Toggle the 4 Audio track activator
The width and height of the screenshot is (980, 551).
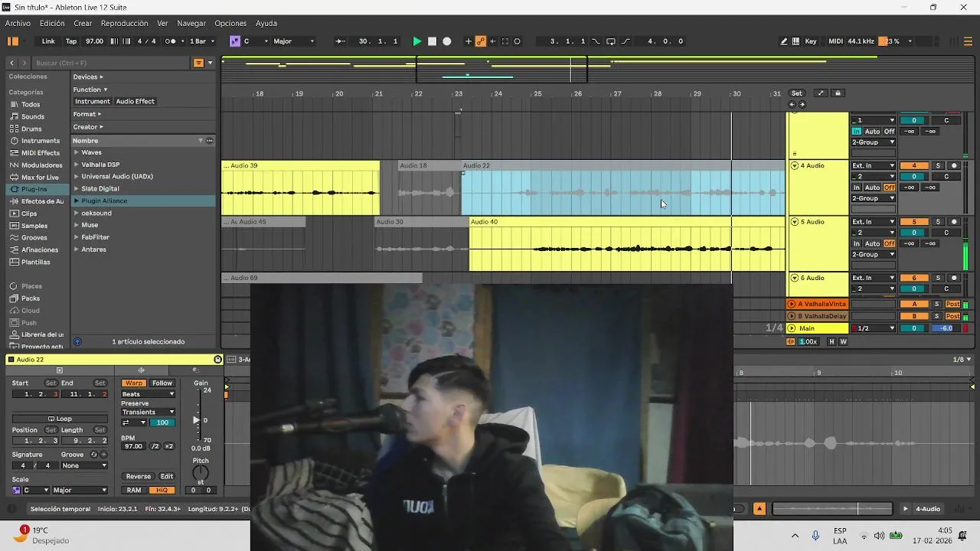tap(913, 165)
